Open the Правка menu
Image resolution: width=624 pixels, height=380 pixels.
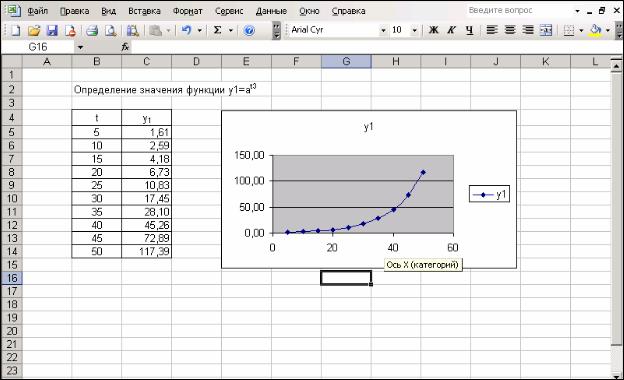click(x=74, y=11)
